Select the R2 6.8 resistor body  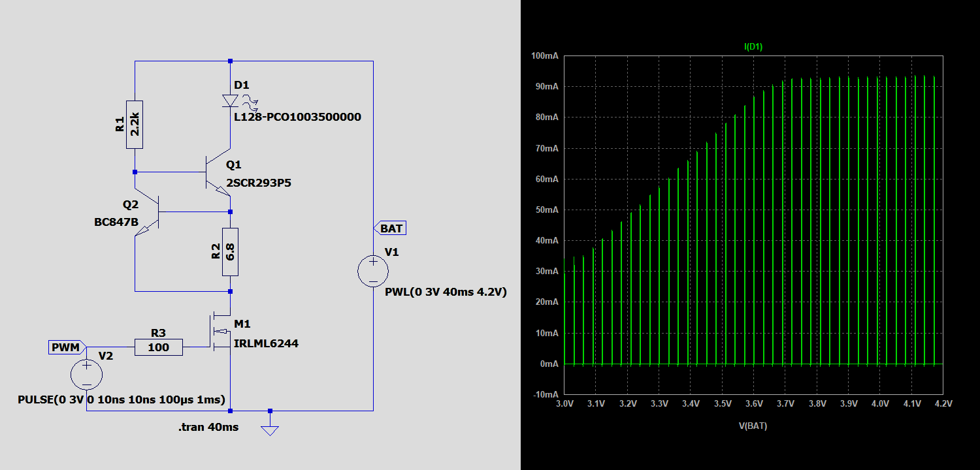pyautogui.click(x=230, y=252)
